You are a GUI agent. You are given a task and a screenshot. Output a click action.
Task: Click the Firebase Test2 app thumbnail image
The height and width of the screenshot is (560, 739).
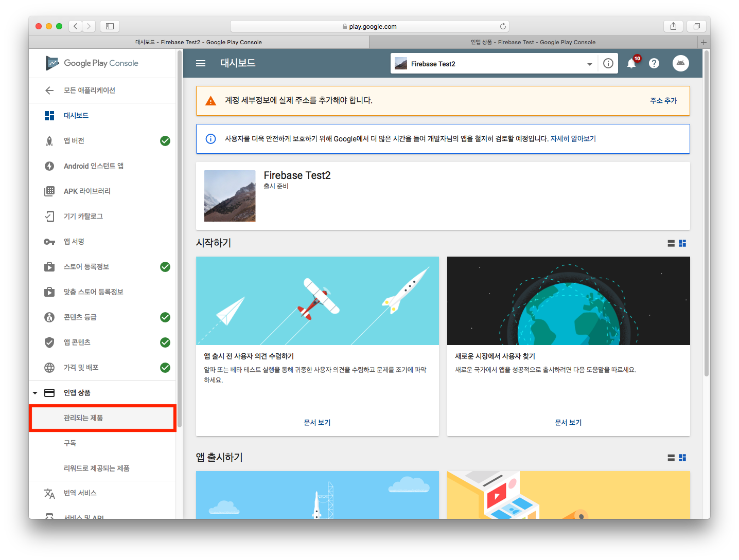[x=230, y=196]
